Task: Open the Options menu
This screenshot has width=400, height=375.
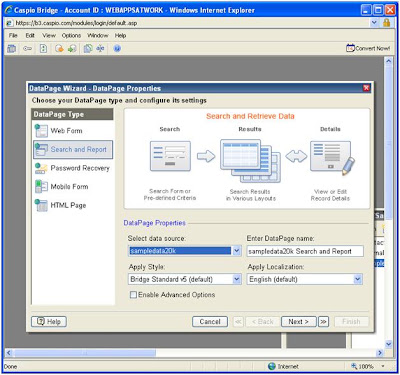Action: pos(71,35)
